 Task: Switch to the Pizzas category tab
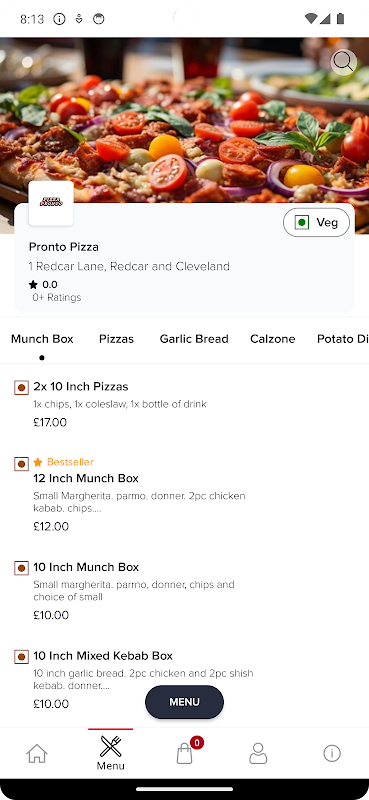click(116, 339)
